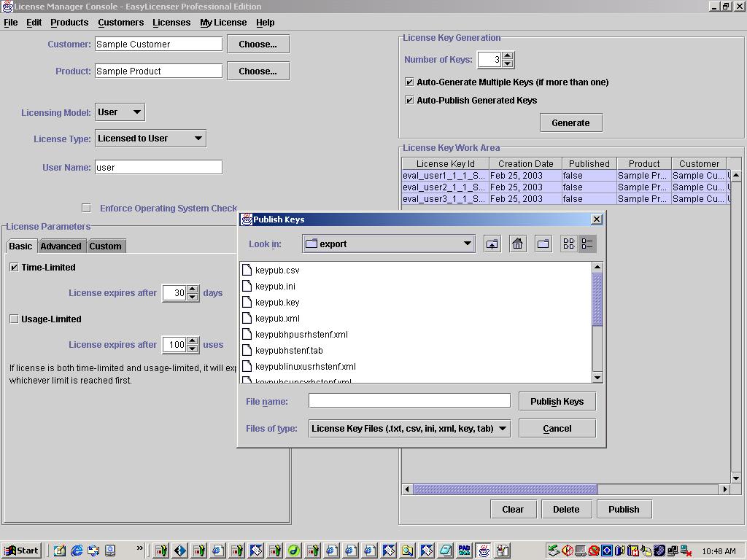Click the Show Desktop quick launch icon
The height and width of the screenshot is (560, 747).
[60, 551]
